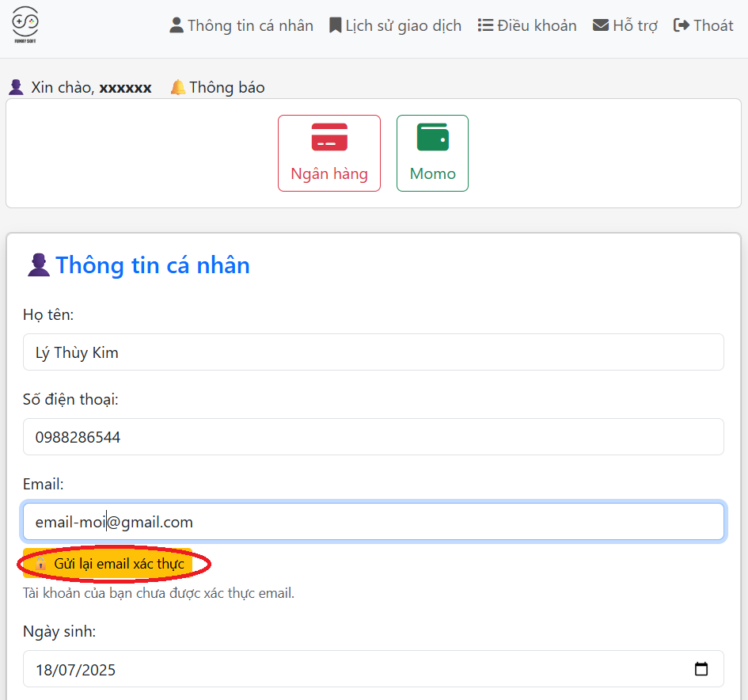Screen dimensions: 748x700
Task: Click the notification bell icon
Action: pyautogui.click(x=178, y=87)
